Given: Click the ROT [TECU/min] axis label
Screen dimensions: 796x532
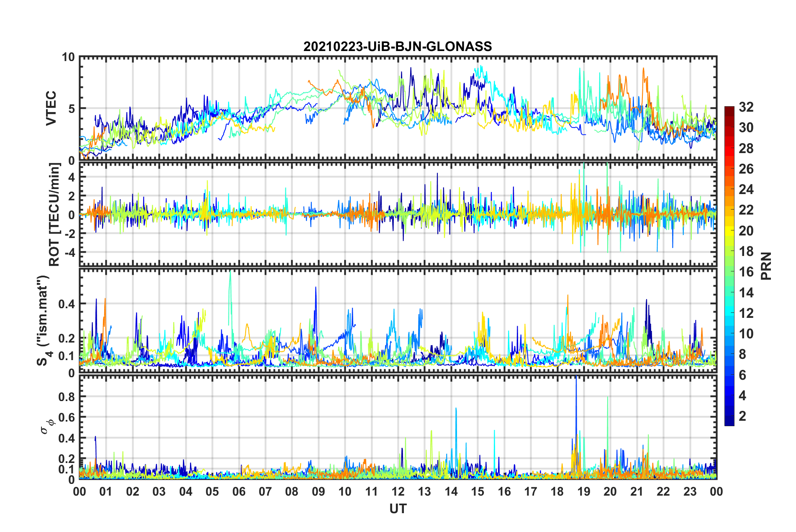Looking at the screenshot, I should pyautogui.click(x=54, y=214).
